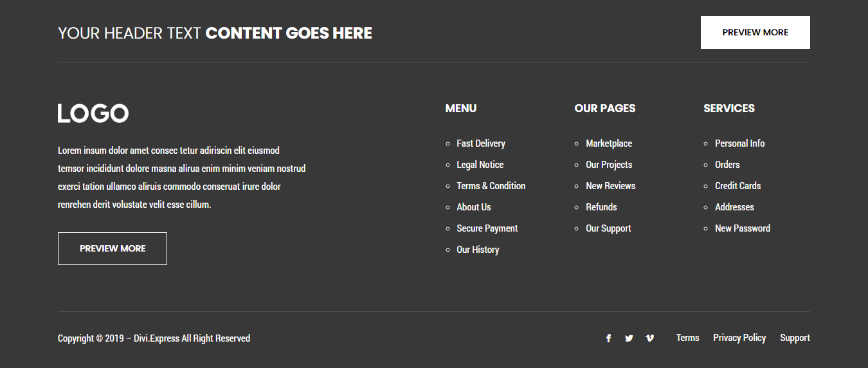Open the Our History link
The image size is (868, 368).
point(478,250)
